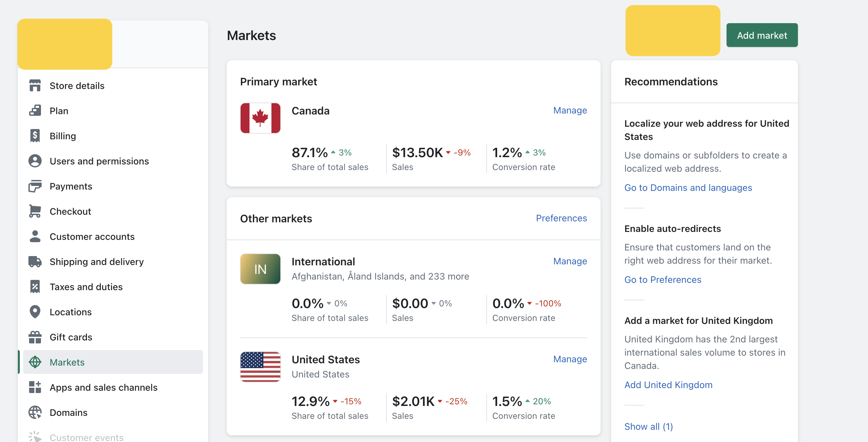Click the Domains globe icon

tap(35, 412)
